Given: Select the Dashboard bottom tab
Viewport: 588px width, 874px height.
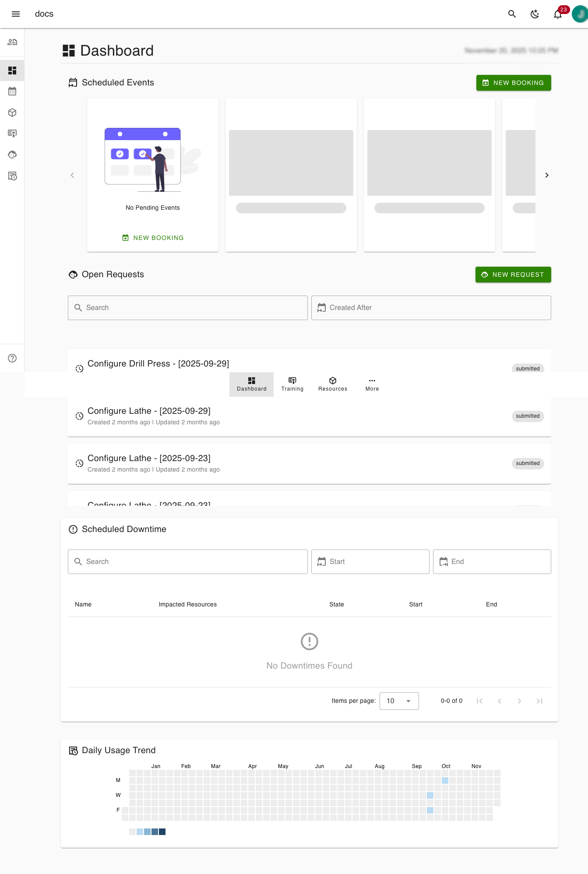Looking at the screenshot, I should [x=252, y=384].
